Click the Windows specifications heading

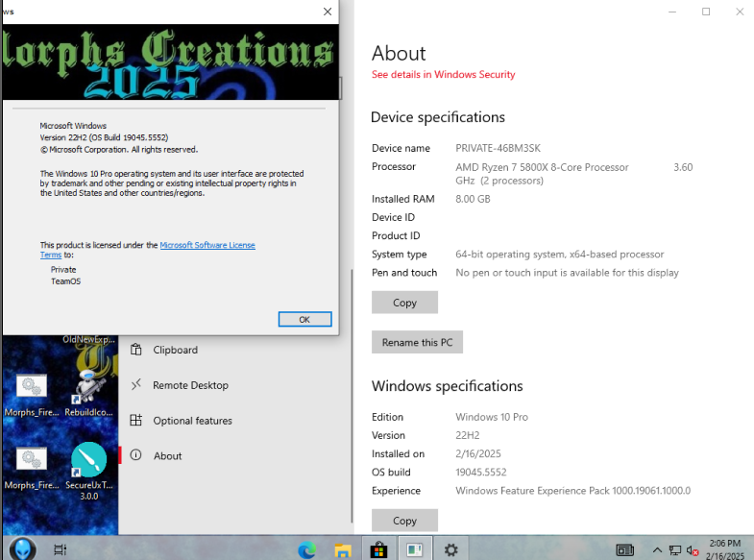coord(447,386)
